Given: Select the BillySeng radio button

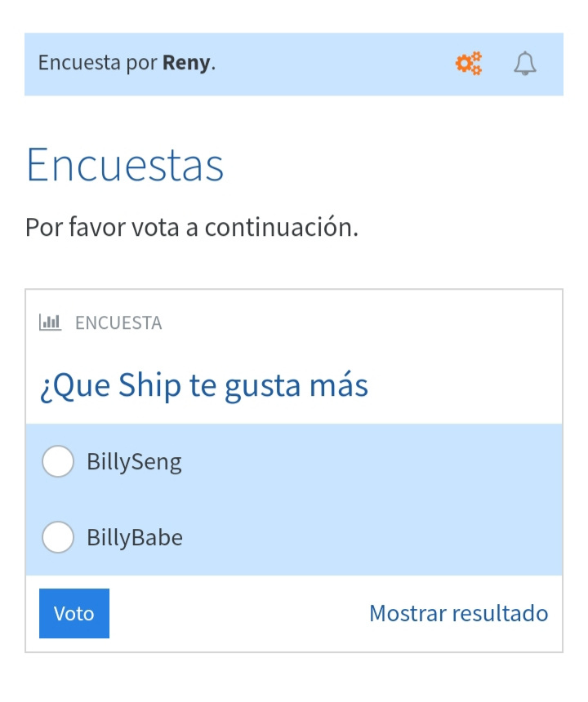Looking at the screenshot, I should pyautogui.click(x=58, y=462).
